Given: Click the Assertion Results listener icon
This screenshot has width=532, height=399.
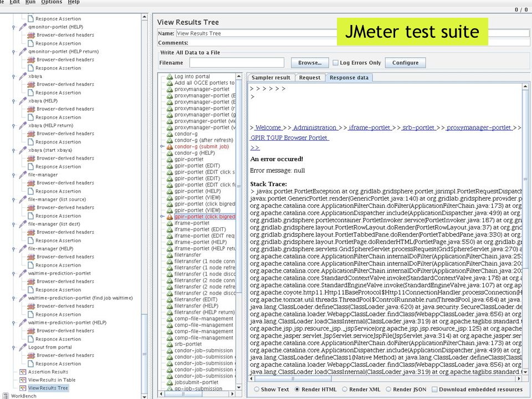Looking at the screenshot, I should [23, 372].
